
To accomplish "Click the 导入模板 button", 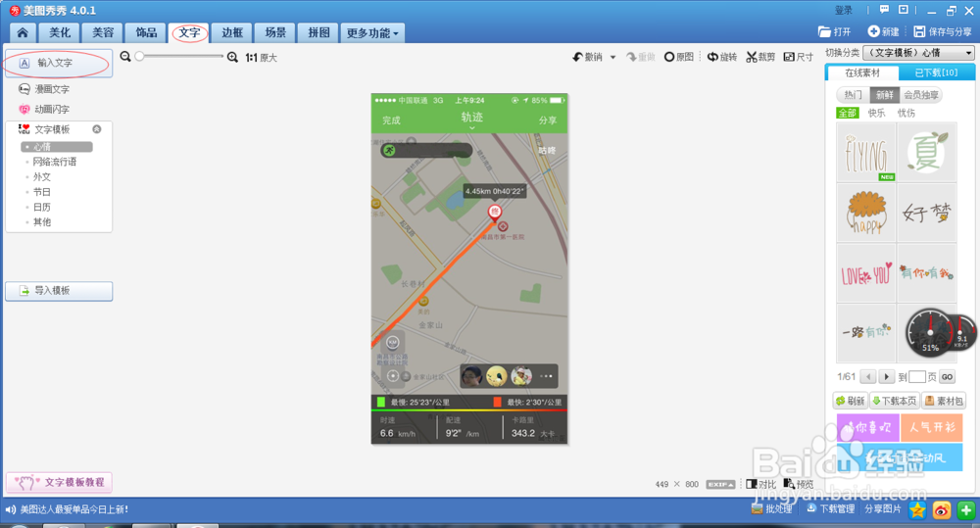I will (x=59, y=291).
